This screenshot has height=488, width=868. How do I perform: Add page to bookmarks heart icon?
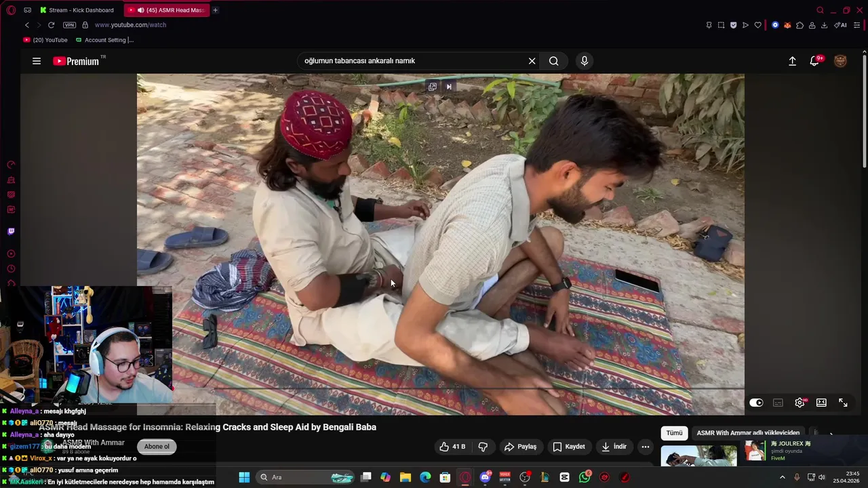click(x=757, y=25)
